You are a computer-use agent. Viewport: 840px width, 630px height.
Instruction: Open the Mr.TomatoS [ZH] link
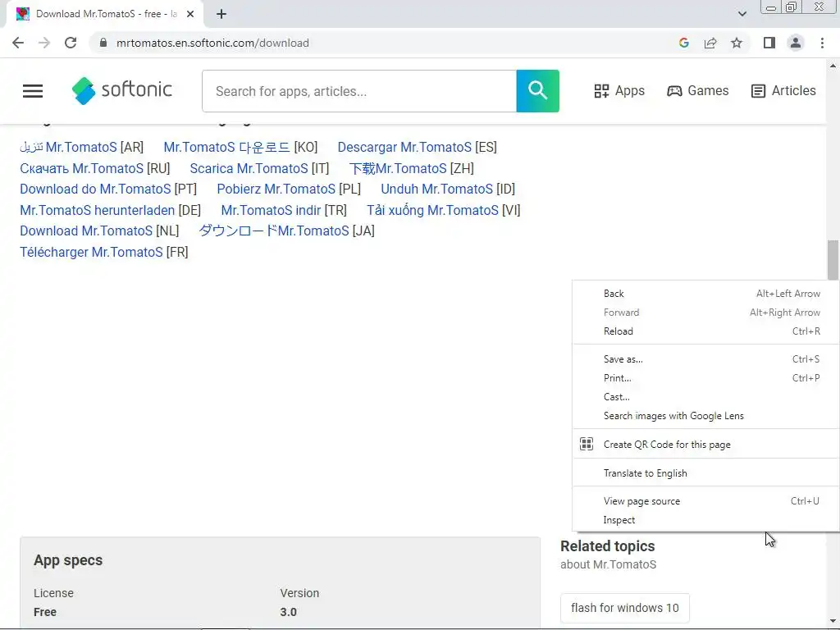[398, 168]
